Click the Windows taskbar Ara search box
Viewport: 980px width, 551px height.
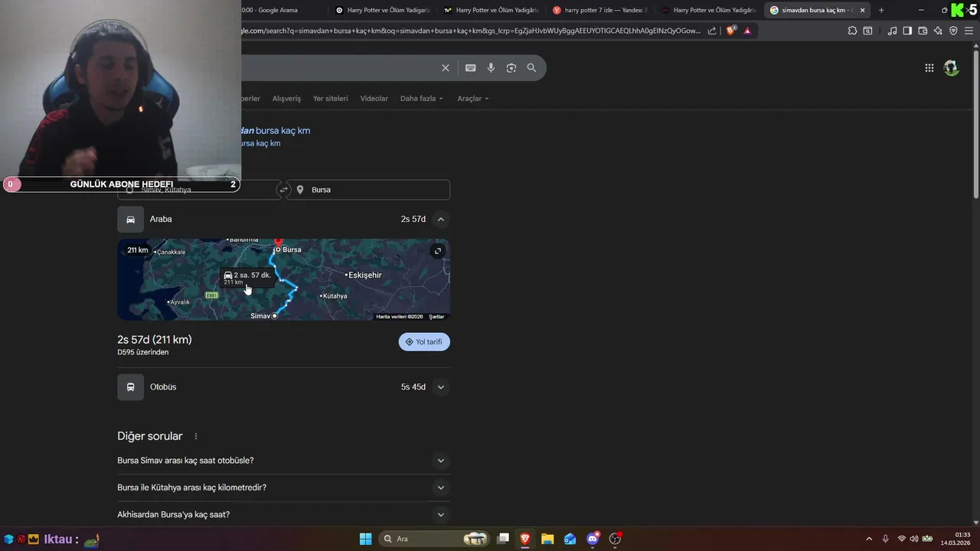(435, 539)
